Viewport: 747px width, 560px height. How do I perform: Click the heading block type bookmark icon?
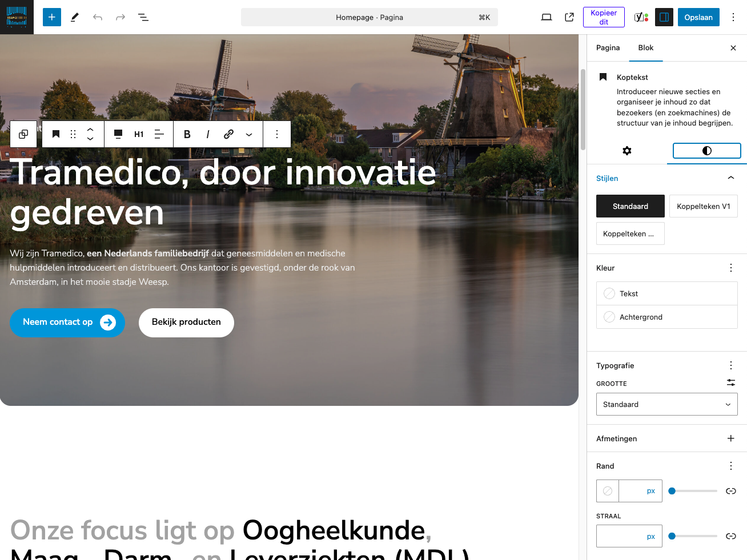(x=56, y=134)
